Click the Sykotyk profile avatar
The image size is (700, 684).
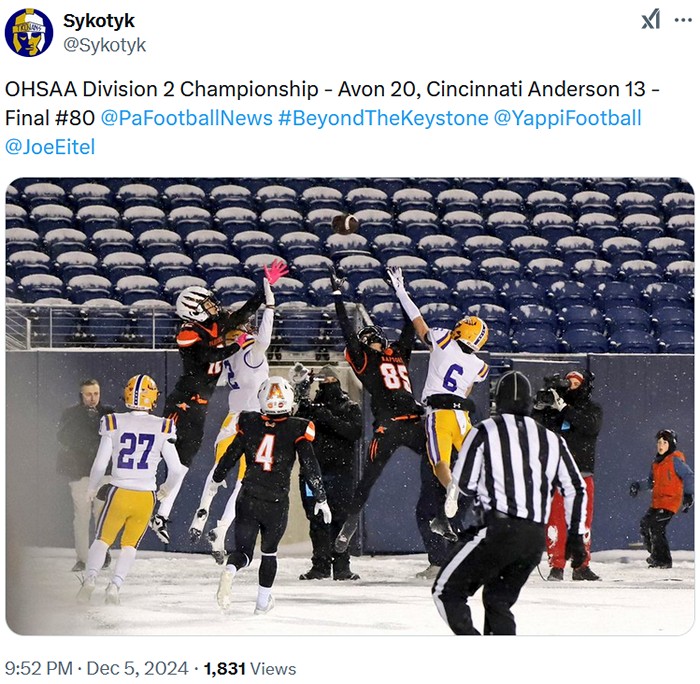pos(29,33)
